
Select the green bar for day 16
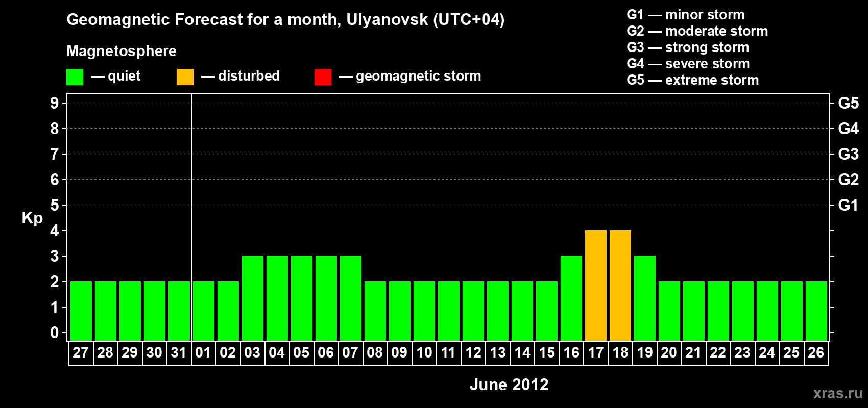pyautogui.click(x=571, y=298)
